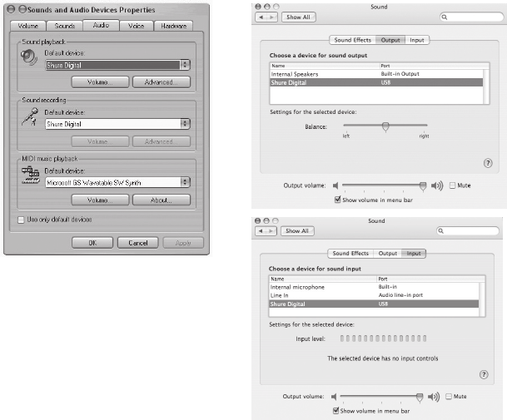Open the Hardware tab
The height and width of the screenshot is (420, 507).
click(x=174, y=26)
